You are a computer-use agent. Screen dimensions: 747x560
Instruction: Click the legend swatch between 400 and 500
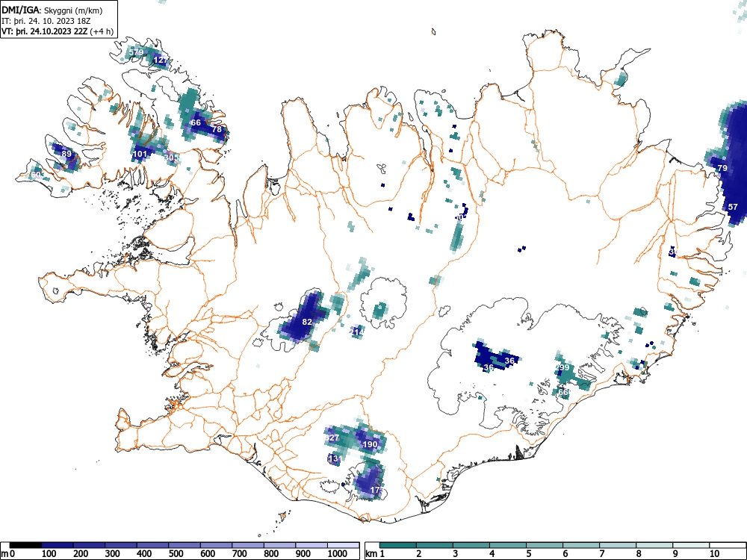coord(152,545)
